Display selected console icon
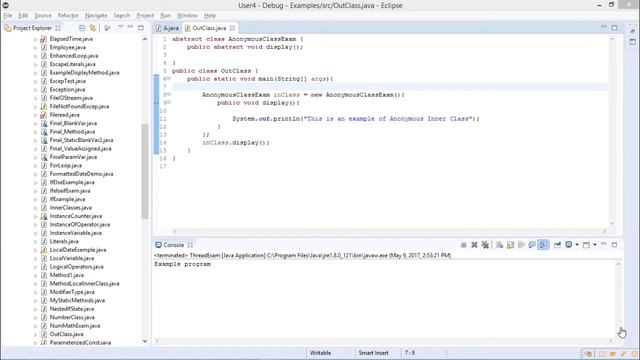This screenshot has width=640, height=360. point(569,244)
